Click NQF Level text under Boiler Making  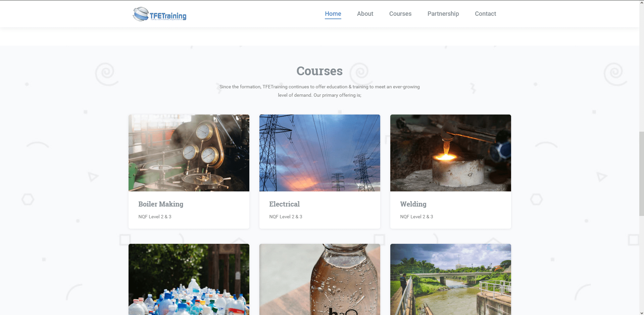[x=155, y=217]
